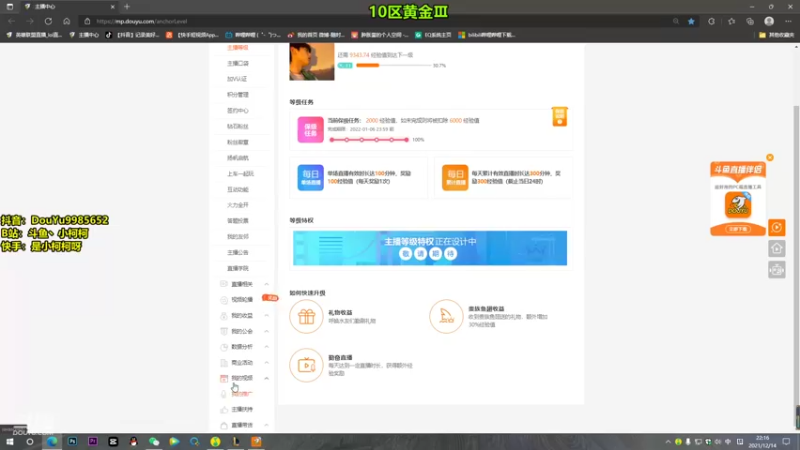This screenshot has width=800, height=450.
Task: Open the Edge icon on the taskbar
Action: coord(52,441)
